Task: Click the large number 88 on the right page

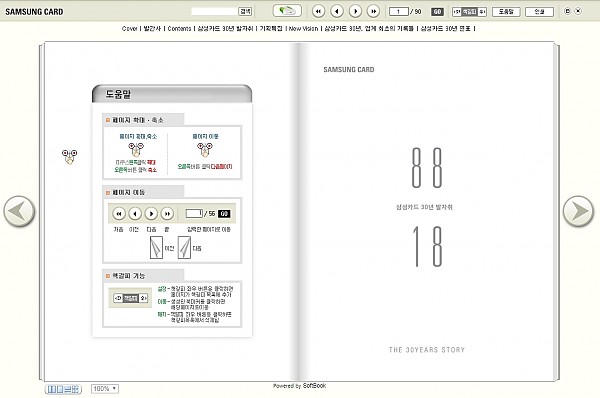Action: coord(427,168)
